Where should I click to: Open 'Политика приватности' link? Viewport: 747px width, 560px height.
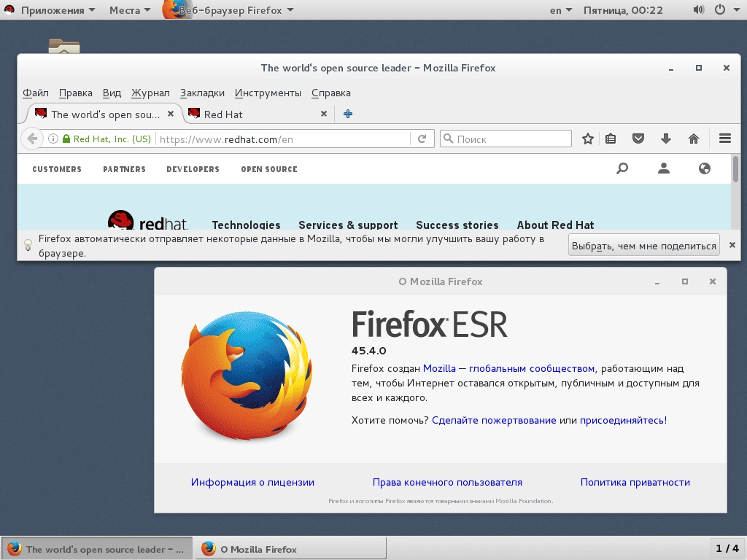(x=635, y=482)
